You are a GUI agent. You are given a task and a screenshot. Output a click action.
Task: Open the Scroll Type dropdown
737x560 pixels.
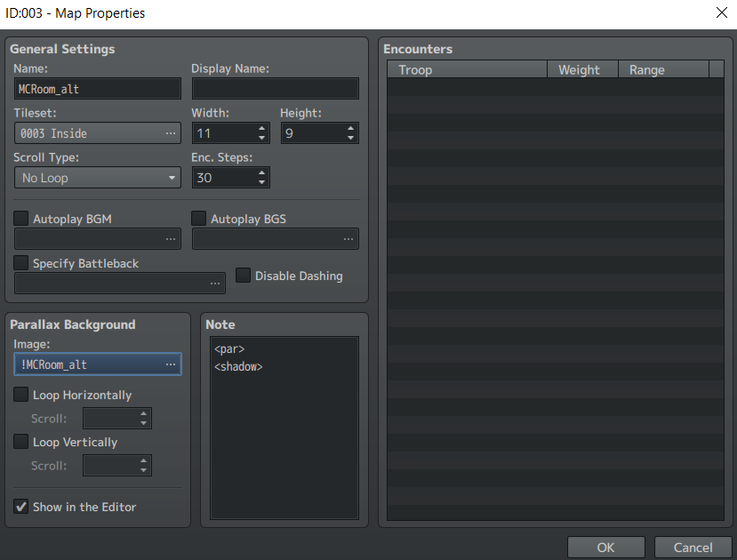[98, 178]
